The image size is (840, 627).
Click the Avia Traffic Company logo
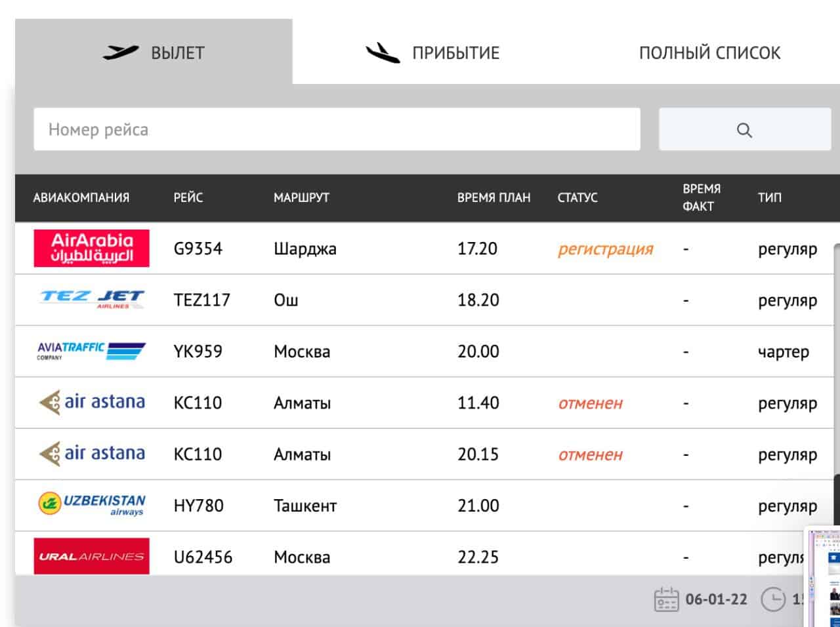(91, 351)
